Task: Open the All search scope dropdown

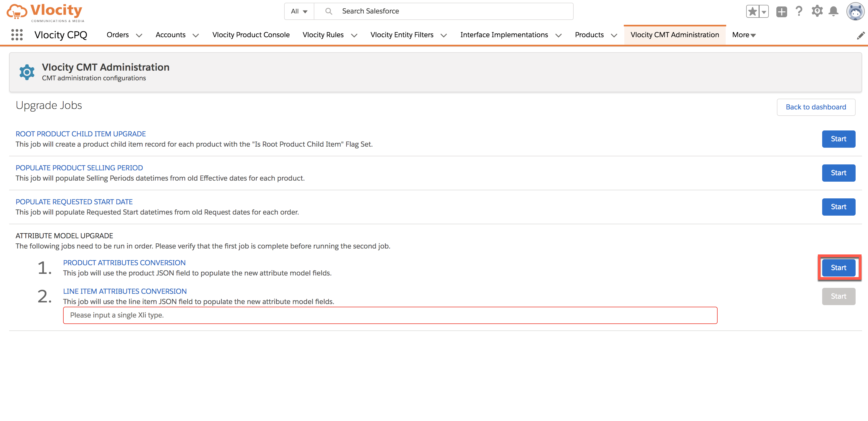Action: (299, 11)
